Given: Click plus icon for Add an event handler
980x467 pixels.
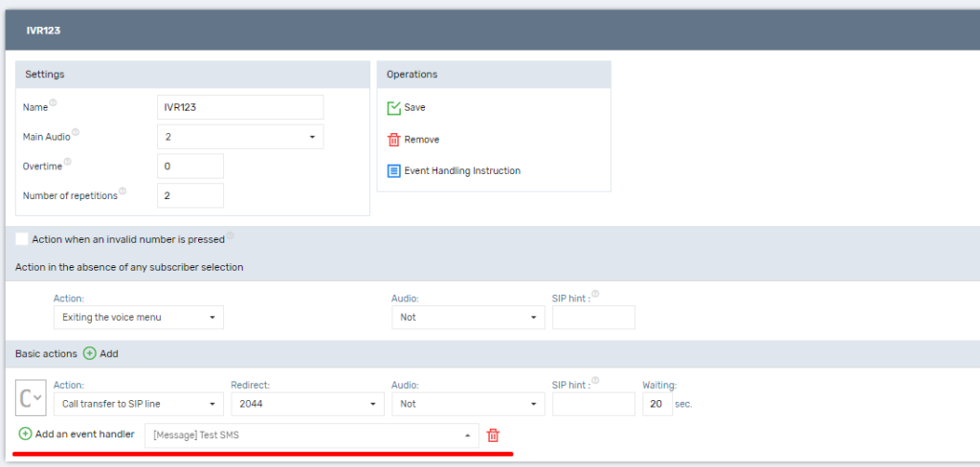Looking at the screenshot, I should coord(25,434).
